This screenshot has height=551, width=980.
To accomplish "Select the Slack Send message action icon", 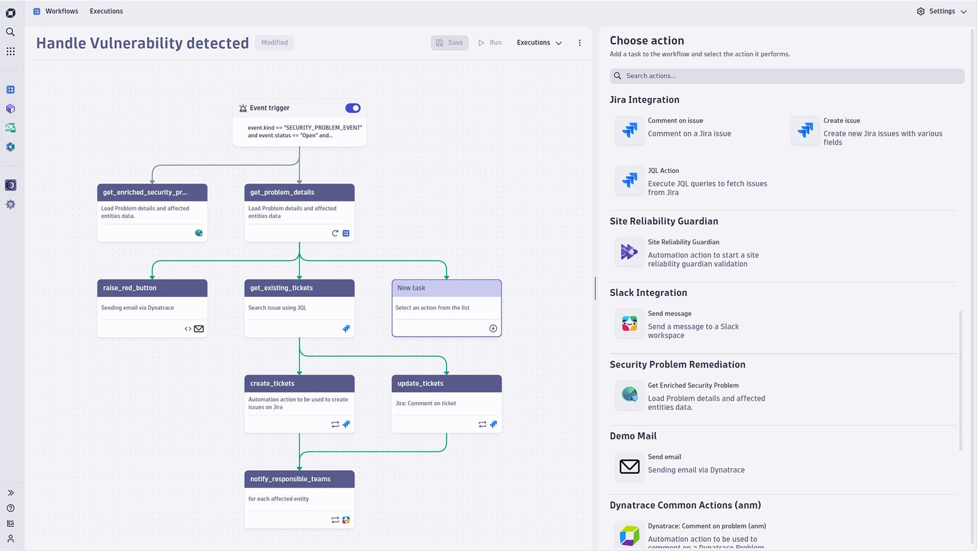I will pyautogui.click(x=630, y=323).
